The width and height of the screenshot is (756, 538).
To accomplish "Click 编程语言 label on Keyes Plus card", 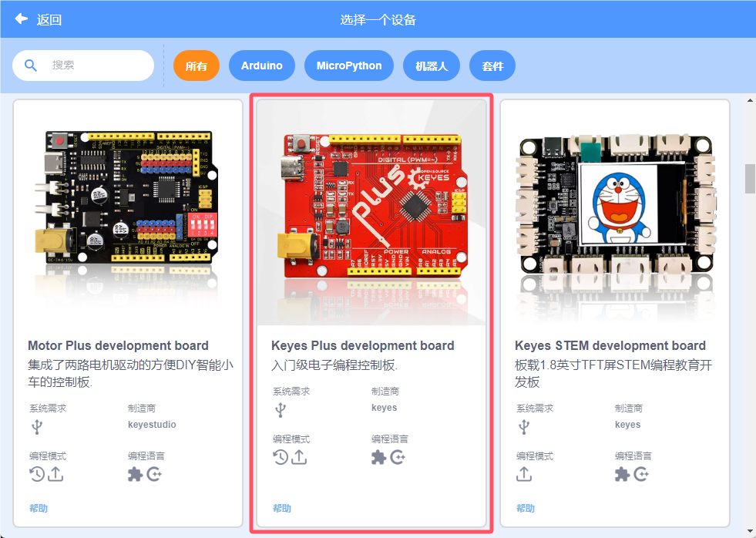I will (390, 439).
